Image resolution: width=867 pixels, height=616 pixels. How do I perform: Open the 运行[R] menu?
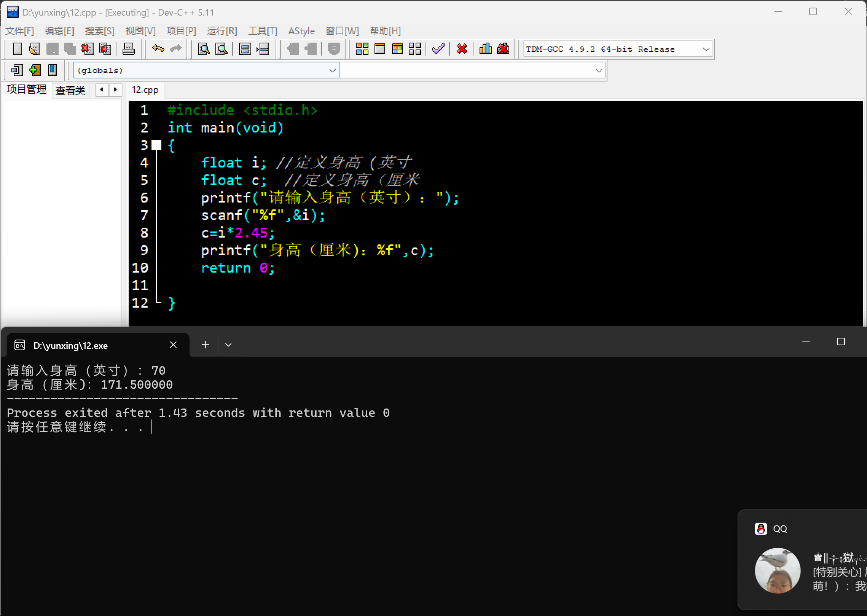(222, 31)
